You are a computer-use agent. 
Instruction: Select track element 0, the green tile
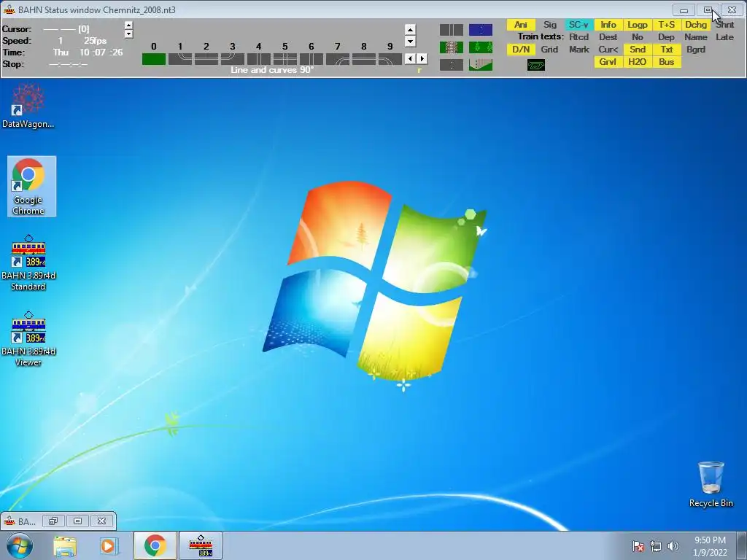coord(154,59)
